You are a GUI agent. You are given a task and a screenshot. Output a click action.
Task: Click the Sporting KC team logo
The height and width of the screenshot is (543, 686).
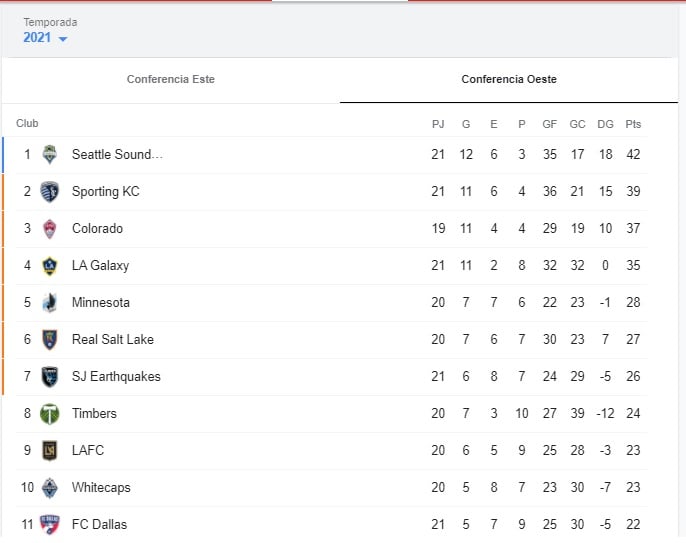49,192
